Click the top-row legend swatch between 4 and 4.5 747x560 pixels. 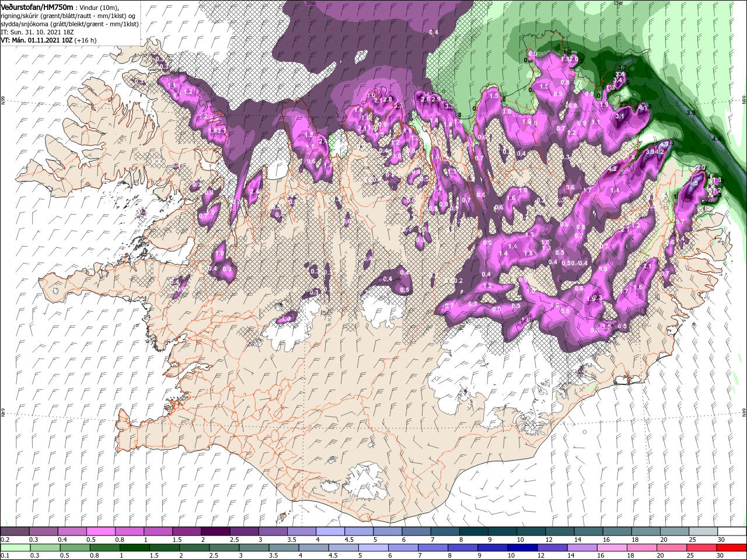pyautogui.click(x=329, y=531)
